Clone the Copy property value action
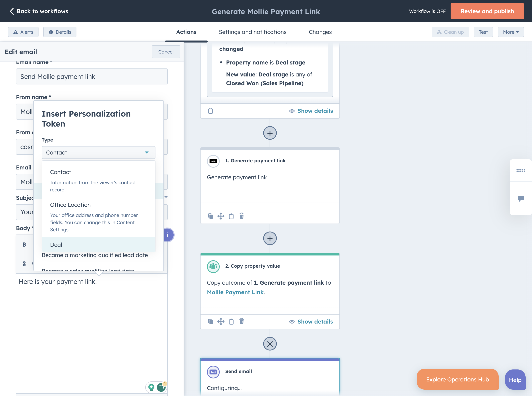Image resolution: width=532 pixels, height=396 pixels. 210,321
